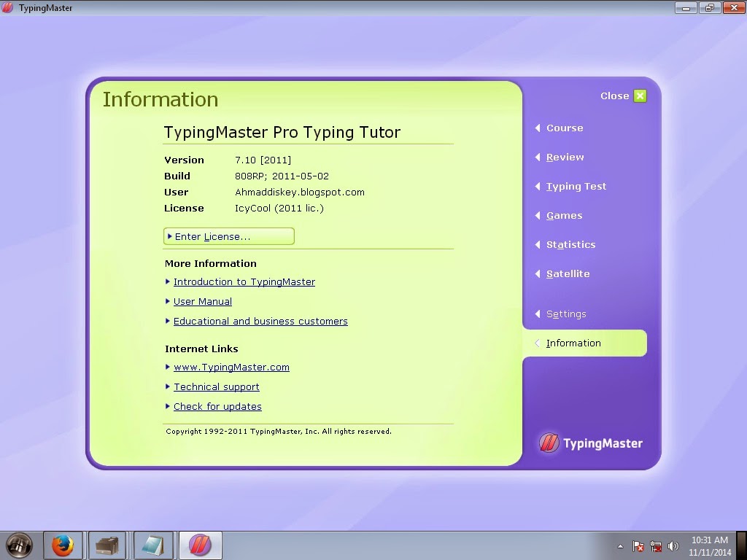Click the Check for updates link
The image size is (747, 560).
coord(217,406)
